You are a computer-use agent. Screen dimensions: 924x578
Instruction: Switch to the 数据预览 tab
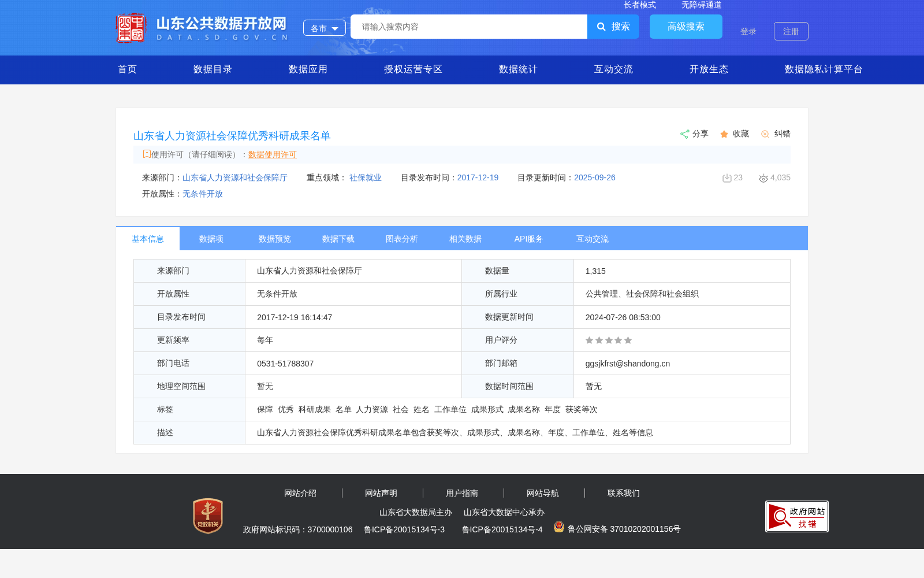tap(275, 239)
